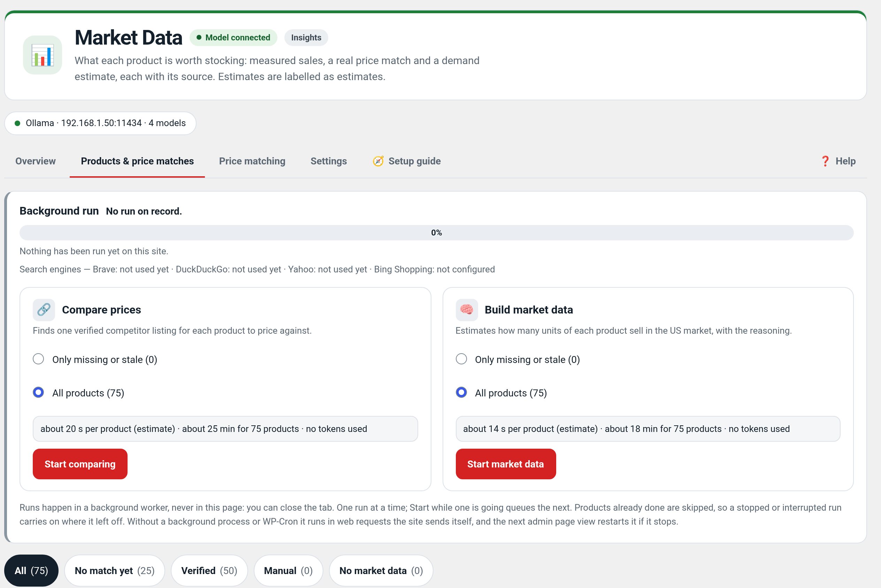Click the 'No run on record.' status text
The width and height of the screenshot is (881, 588).
[144, 211]
